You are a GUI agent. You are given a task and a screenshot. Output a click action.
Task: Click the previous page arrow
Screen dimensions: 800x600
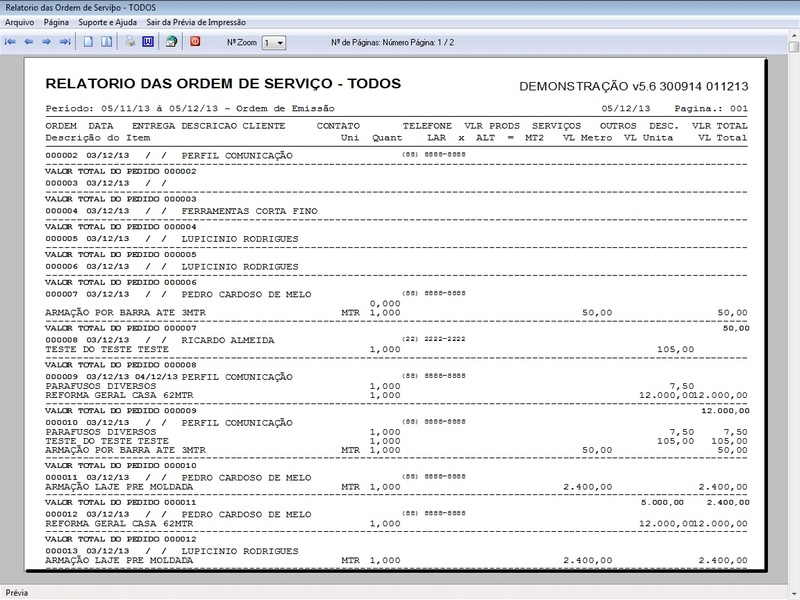(28, 42)
